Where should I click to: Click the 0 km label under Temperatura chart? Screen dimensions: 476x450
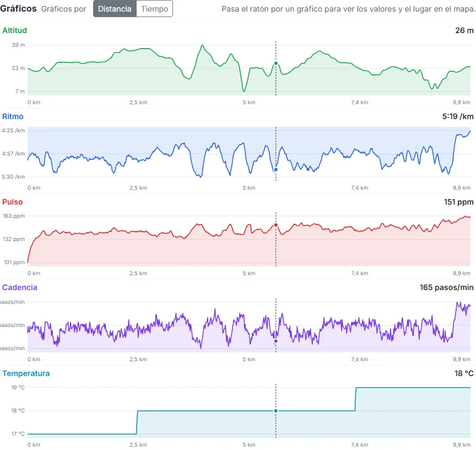pyautogui.click(x=34, y=445)
